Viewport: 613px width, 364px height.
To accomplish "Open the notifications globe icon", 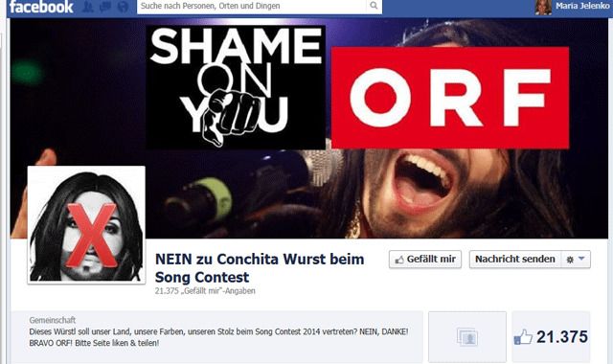I will (x=123, y=7).
